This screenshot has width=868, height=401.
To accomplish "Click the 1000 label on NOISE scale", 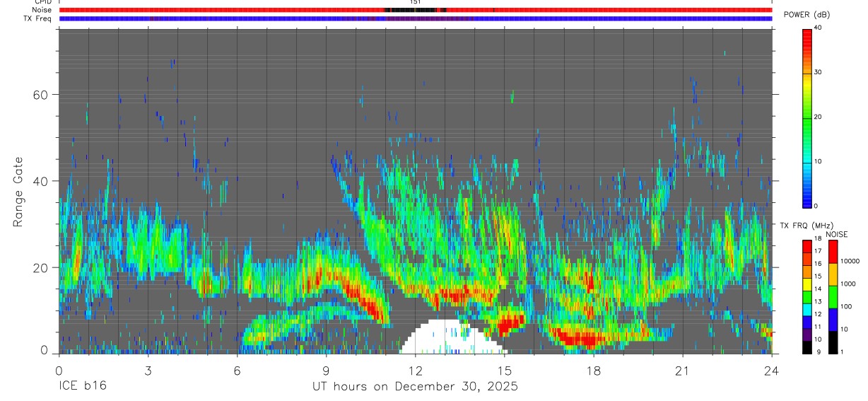I will click(x=848, y=284).
